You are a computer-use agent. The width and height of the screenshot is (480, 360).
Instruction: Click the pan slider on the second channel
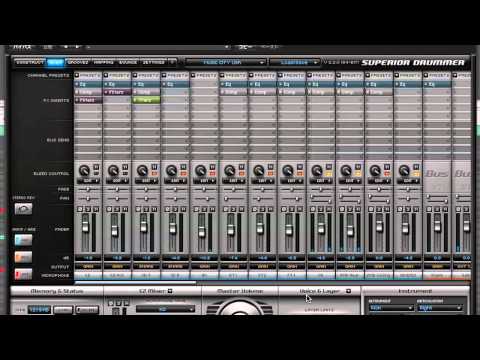click(x=117, y=199)
